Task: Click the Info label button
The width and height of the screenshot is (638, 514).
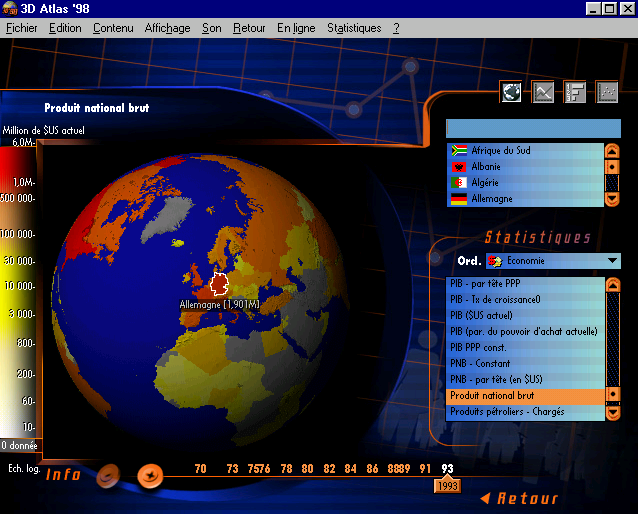Action: tap(63, 475)
